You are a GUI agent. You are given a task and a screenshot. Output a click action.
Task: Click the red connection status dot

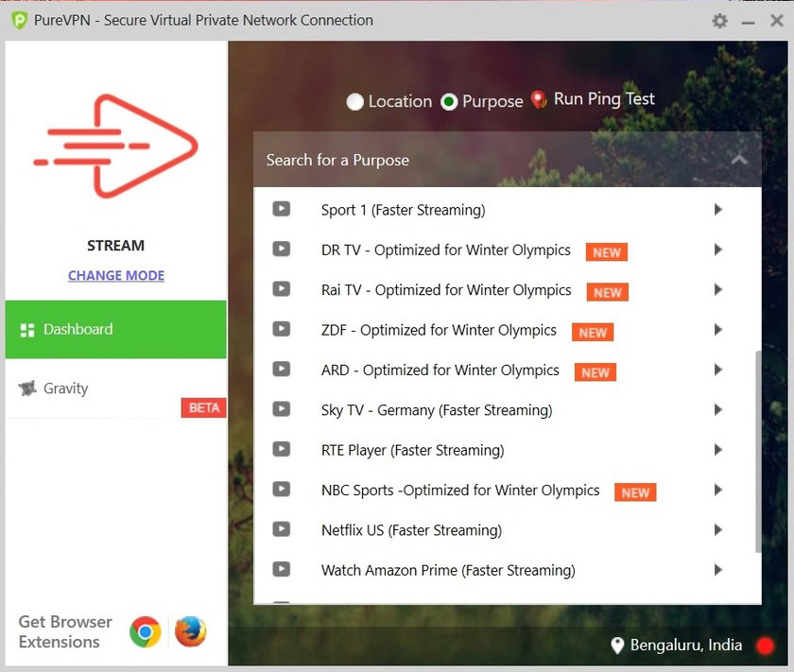[x=765, y=646]
